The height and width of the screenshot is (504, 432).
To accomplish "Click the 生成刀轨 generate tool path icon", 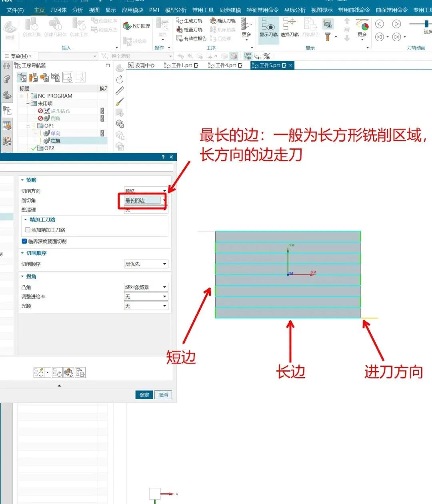I will [x=180, y=21].
